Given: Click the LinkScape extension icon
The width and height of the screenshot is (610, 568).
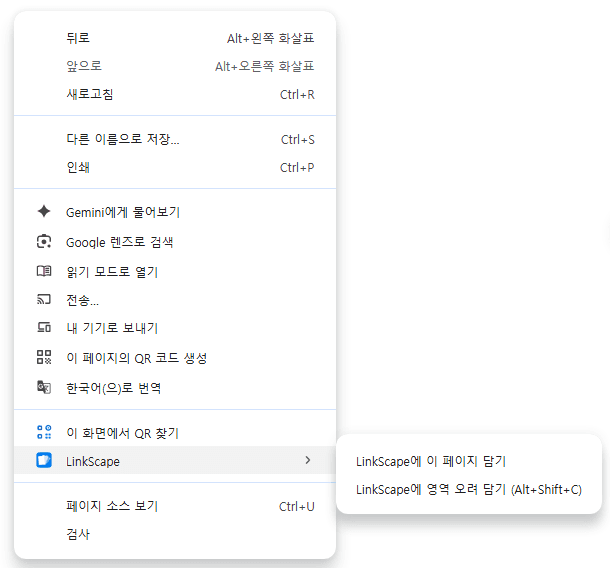Looking at the screenshot, I should coord(44,460).
